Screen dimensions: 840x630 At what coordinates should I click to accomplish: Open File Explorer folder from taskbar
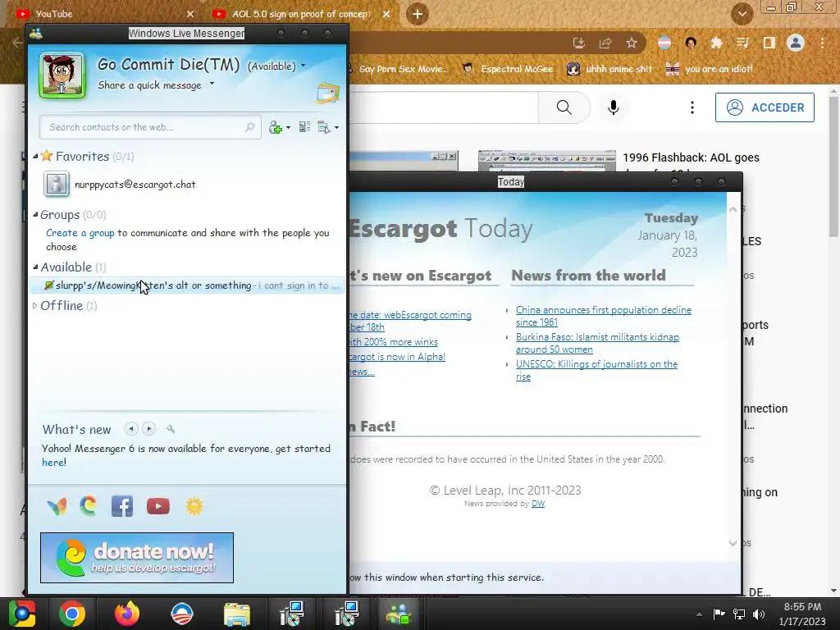click(237, 614)
